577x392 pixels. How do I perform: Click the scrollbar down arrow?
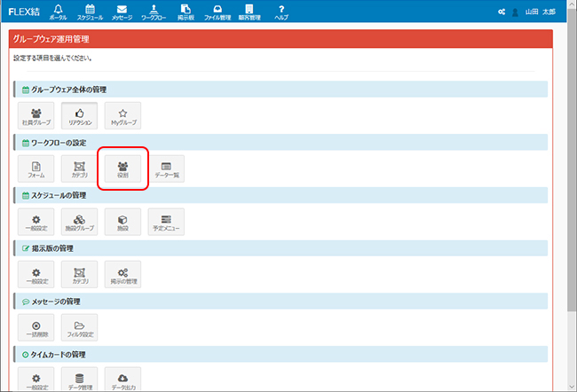[x=572, y=387]
